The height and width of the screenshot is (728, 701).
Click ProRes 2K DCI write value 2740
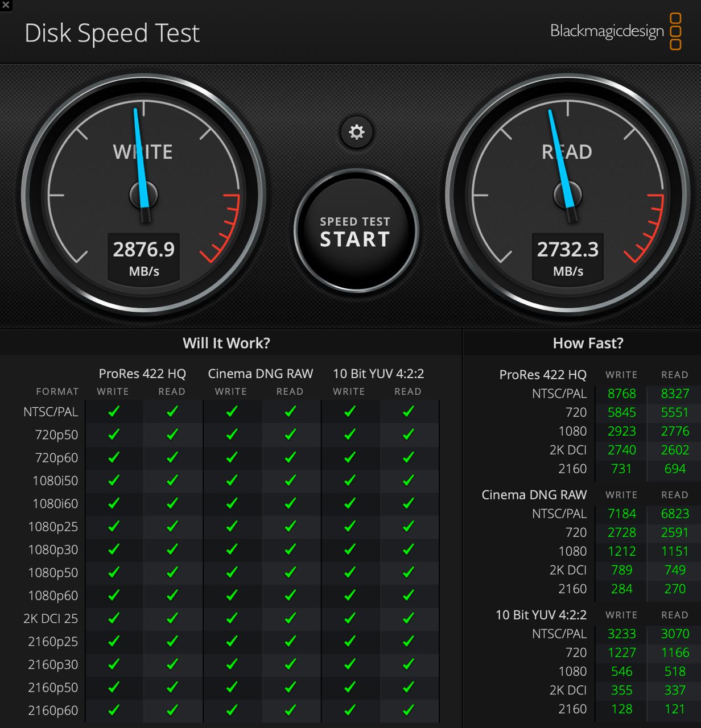point(622,450)
